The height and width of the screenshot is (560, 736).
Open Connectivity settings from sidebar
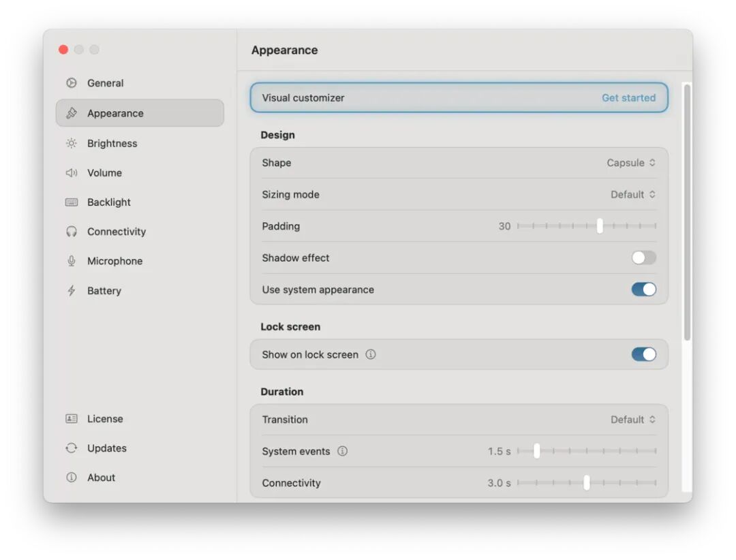pyautogui.click(x=140, y=232)
